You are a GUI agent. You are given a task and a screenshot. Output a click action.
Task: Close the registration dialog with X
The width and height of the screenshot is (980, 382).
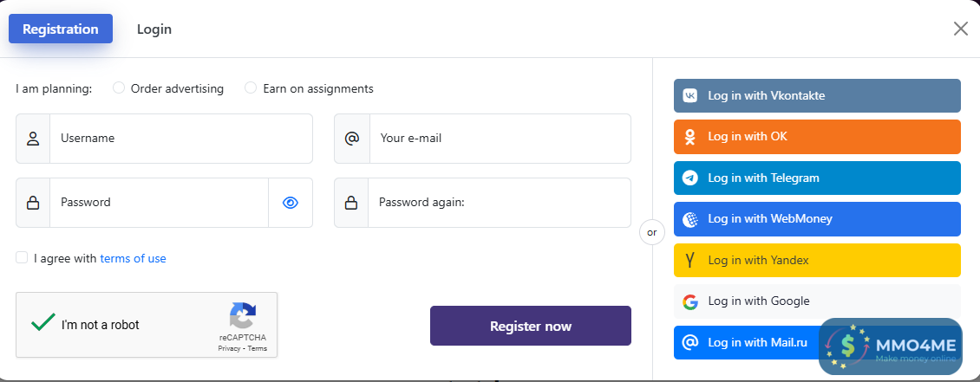(961, 29)
